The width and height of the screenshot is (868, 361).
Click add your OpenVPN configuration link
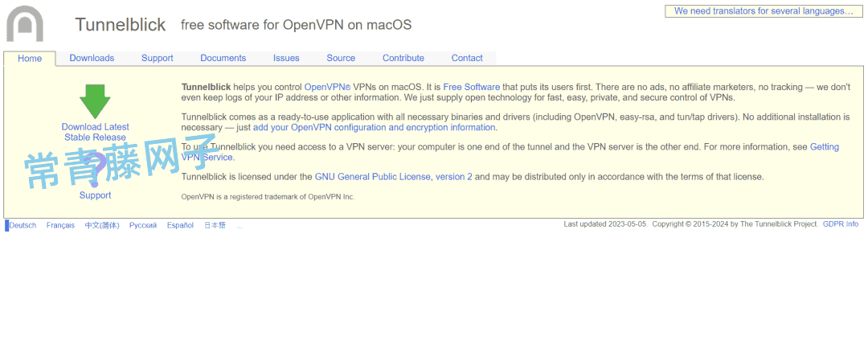[374, 127]
